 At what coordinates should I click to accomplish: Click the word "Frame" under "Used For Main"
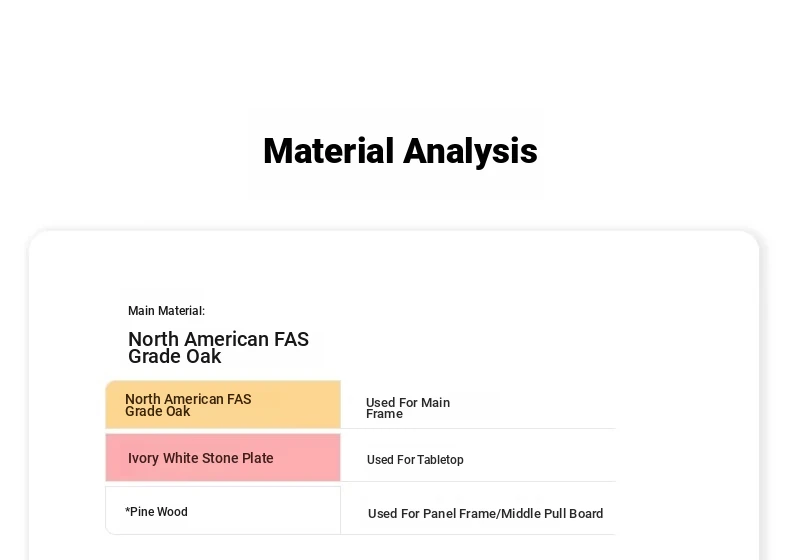[x=384, y=414]
